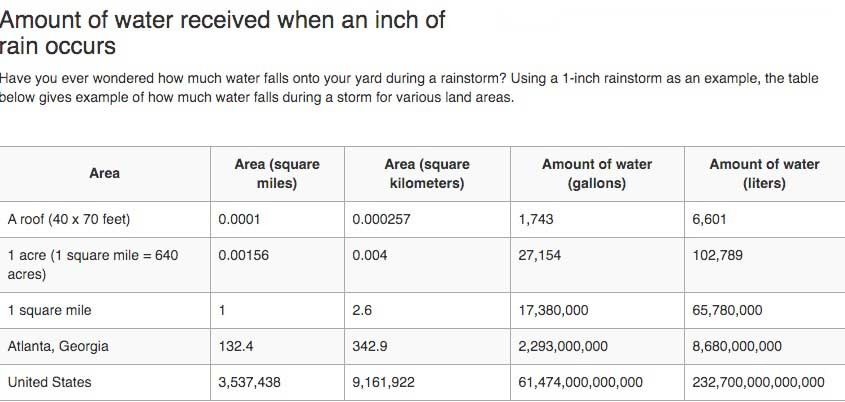The image size is (845, 402).
Task: Click the 17,380,000 gallons value
Action: (x=553, y=310)
